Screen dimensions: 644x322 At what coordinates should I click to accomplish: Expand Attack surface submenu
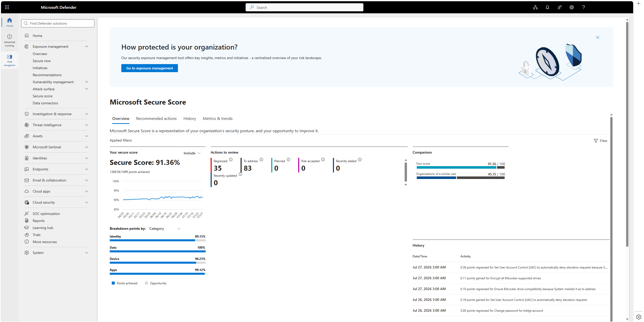[x=87, y=89]
